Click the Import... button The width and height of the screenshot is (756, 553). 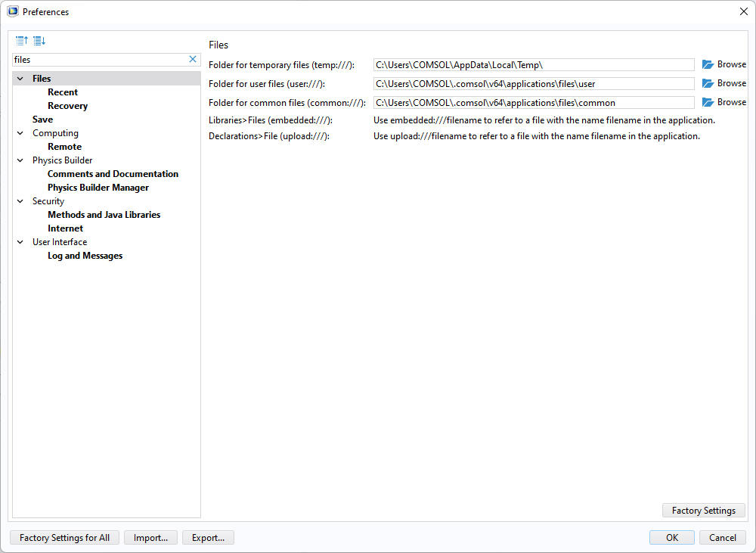pyautogui.click(x=150, y=538)
